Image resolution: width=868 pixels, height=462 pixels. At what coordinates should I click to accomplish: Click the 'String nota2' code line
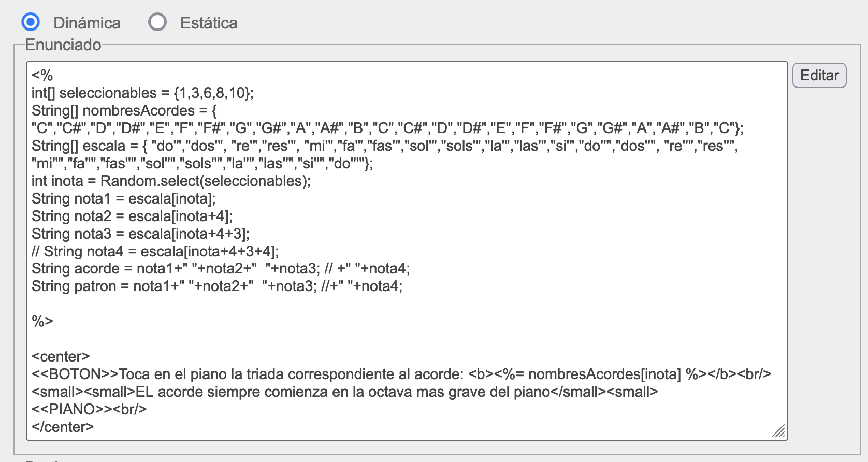[x=132, y=216]
